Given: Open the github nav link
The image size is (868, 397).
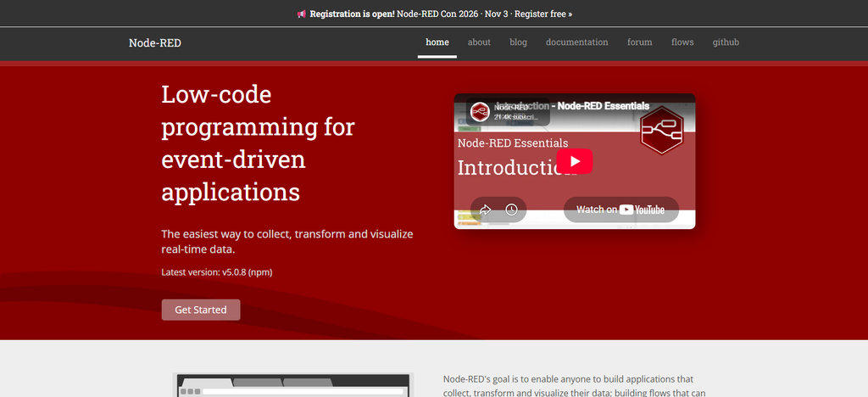Looking at the screenshot, I should tap(726, 42).
